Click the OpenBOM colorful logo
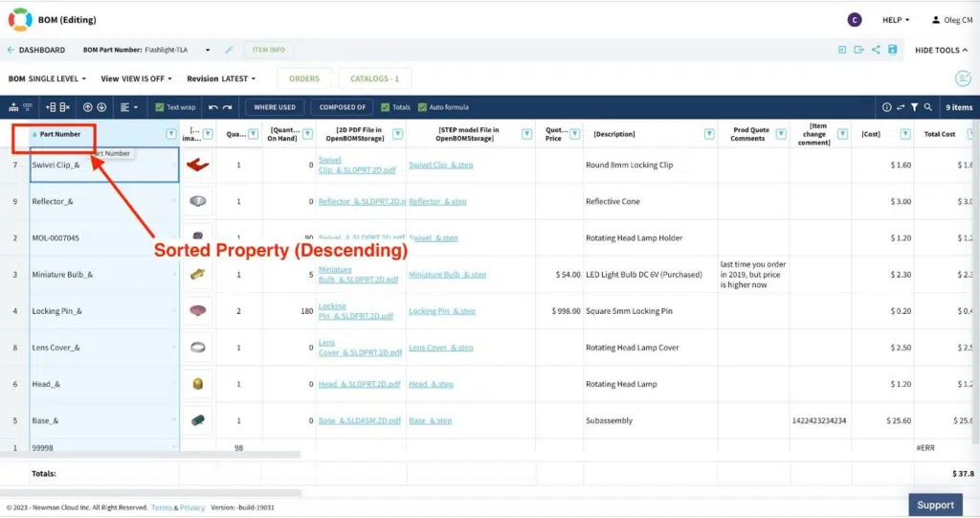The image size is (980, 518). coord(19,19)
